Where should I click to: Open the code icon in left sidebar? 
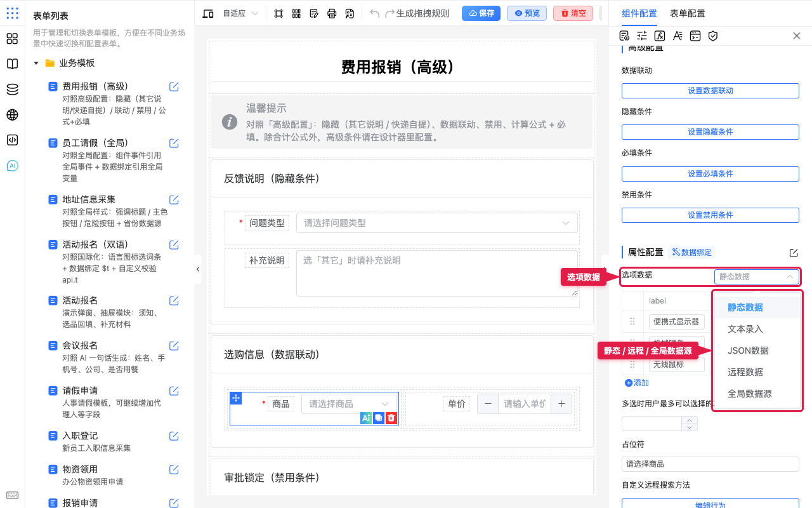12,140
